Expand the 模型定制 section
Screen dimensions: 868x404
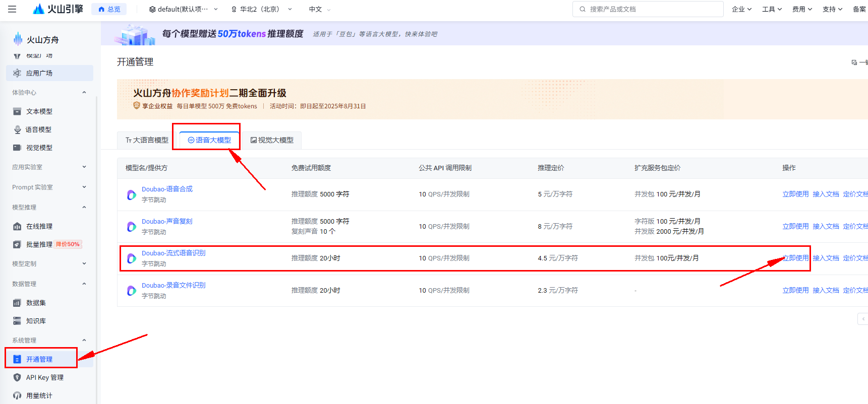[84, 263]
